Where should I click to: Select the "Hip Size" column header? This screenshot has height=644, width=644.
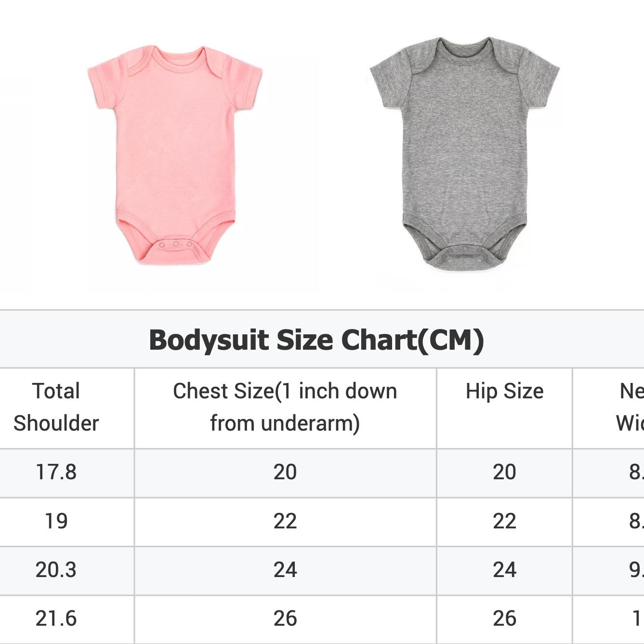tap(504, 391)
